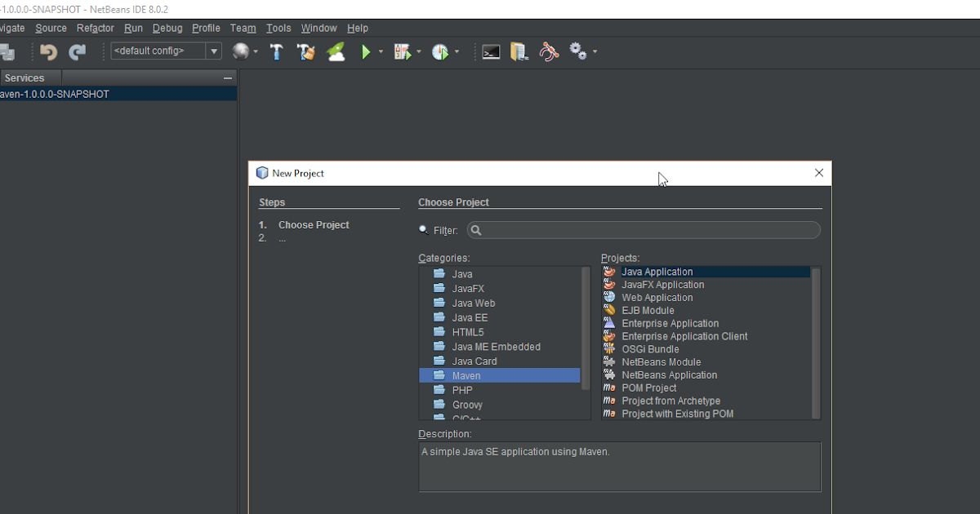This screenshot has height=514, width=980.
Task: Open the Team menu
Action: tap(243, 28)
